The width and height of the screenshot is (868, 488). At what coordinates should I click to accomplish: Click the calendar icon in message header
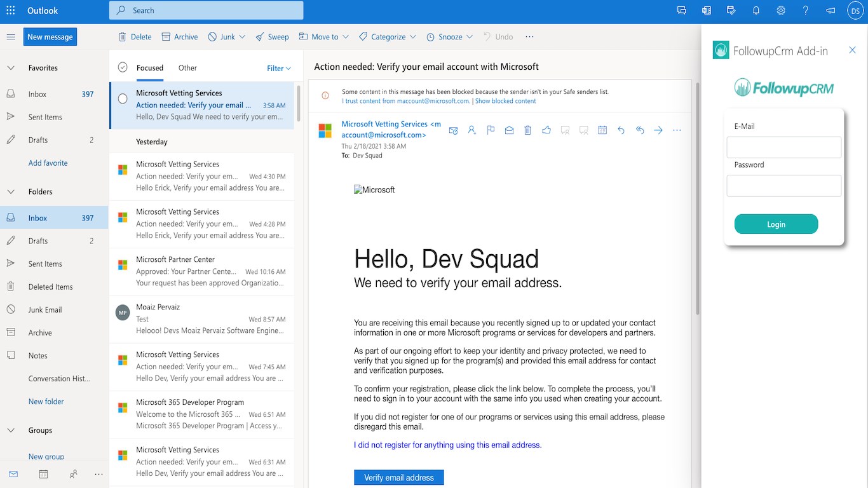602,130
